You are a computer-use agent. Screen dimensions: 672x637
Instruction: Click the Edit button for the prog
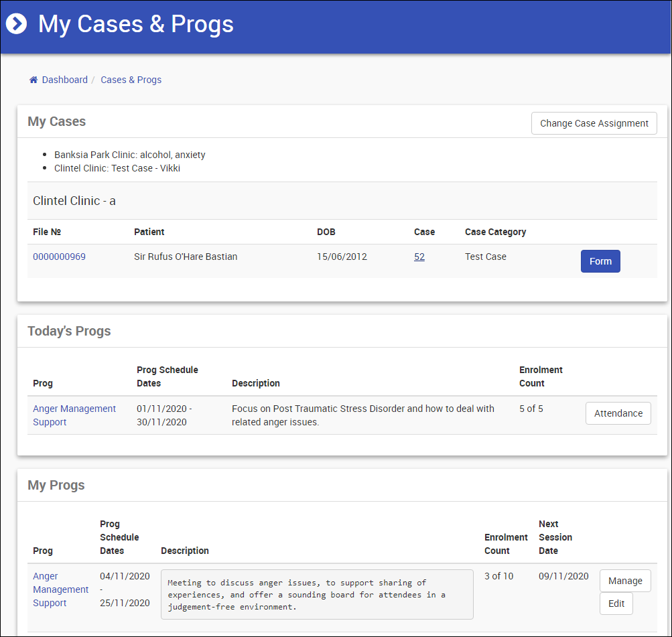616,604
